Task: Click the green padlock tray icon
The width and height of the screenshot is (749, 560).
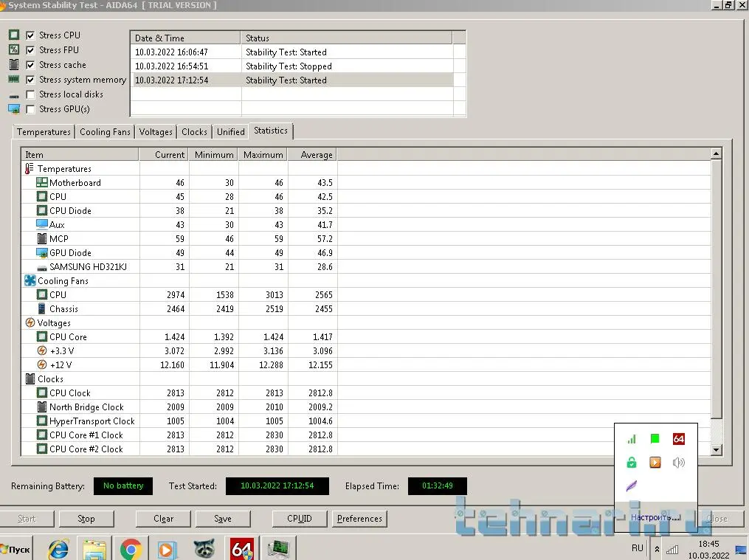Action: [632, 463]
